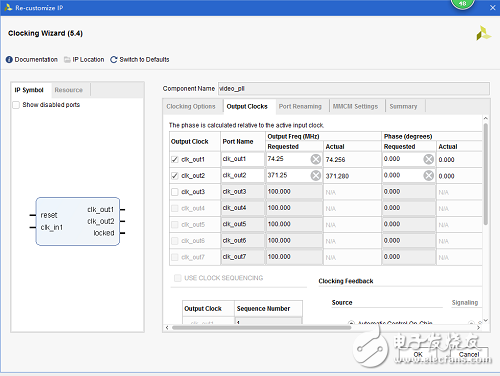Click the Cancel button
Image resolution: width=500 pixels, height=376 pixels.
coord(469,354)
